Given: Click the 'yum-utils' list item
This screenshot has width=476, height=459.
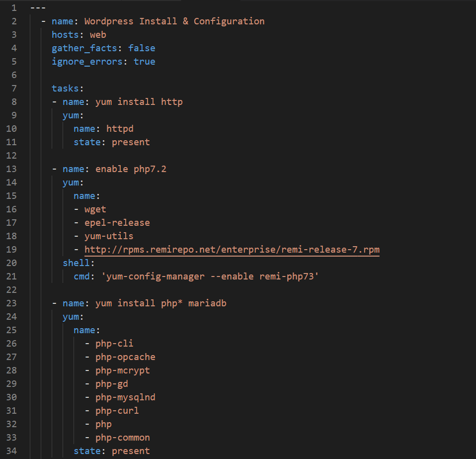Looking at the screenshot, I should 109,236.
